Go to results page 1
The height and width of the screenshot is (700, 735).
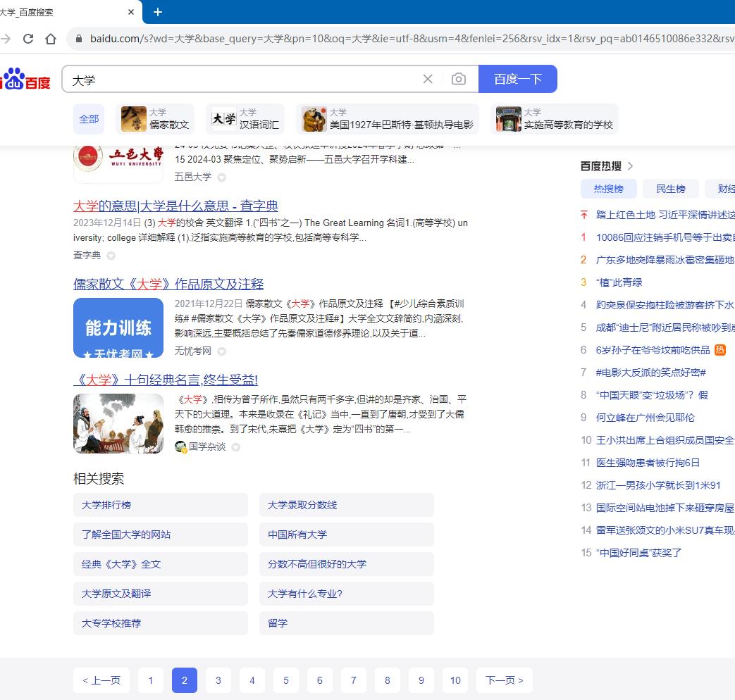pyautogui.click(x=151, y=680)
